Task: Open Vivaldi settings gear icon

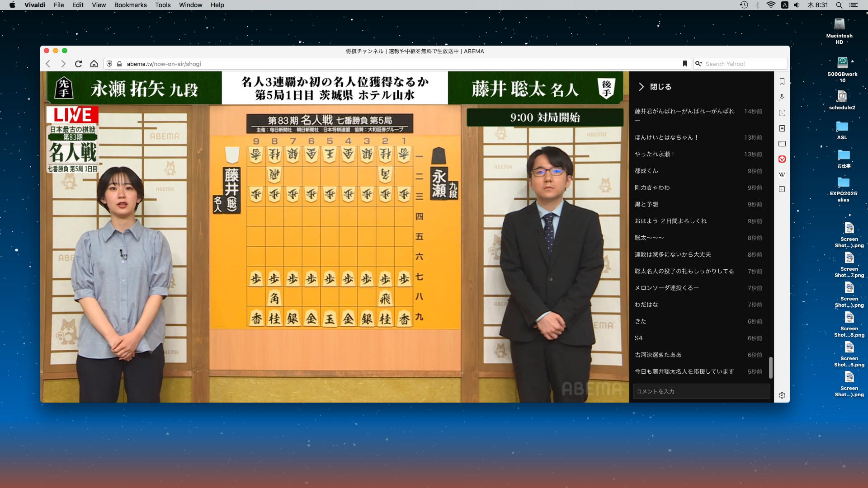Action: tap(782, 395)
